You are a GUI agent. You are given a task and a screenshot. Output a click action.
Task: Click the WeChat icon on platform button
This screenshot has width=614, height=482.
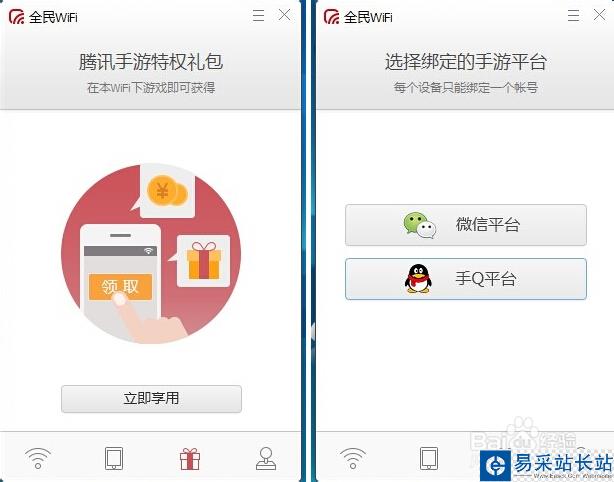(420, 225)
